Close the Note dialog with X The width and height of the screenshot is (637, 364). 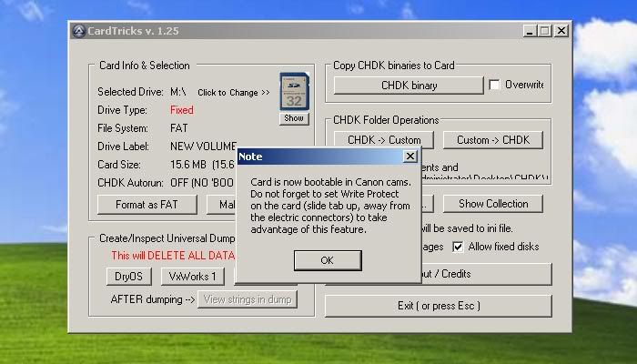click(410, 157)
